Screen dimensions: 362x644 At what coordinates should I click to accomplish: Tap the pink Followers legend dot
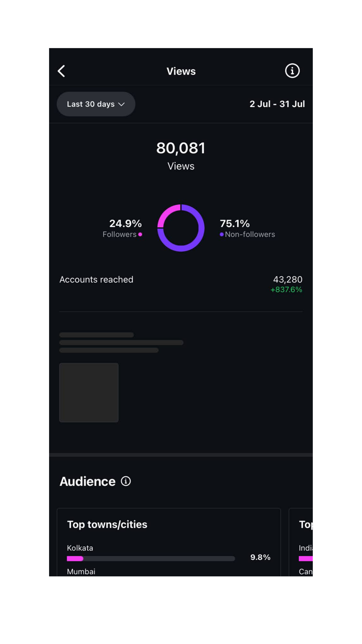click(140, 234)
